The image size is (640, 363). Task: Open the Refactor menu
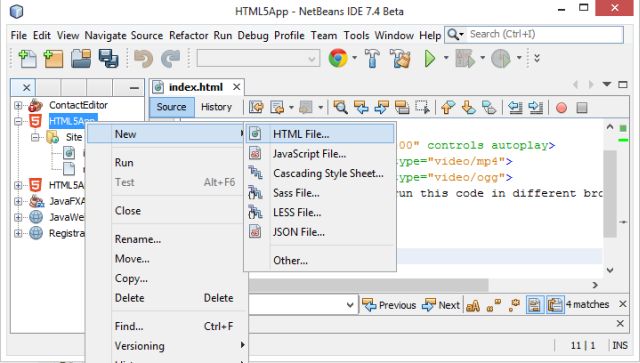tap(189, 36)
